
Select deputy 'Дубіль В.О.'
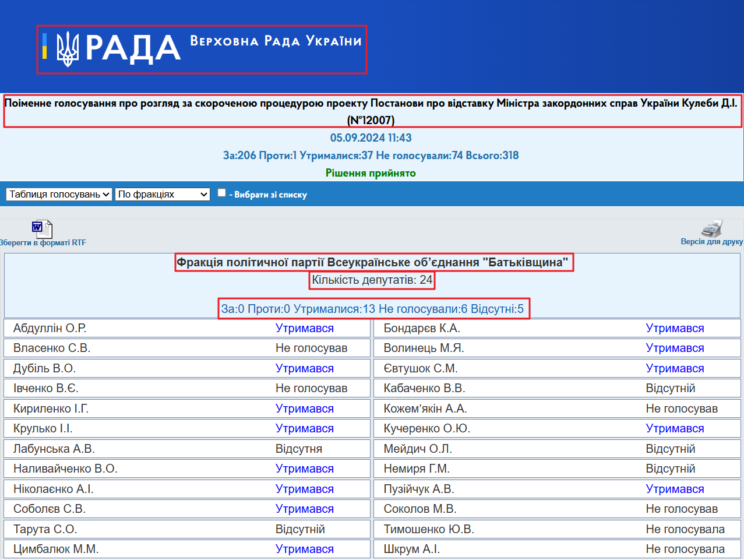(x=45, y=368)
